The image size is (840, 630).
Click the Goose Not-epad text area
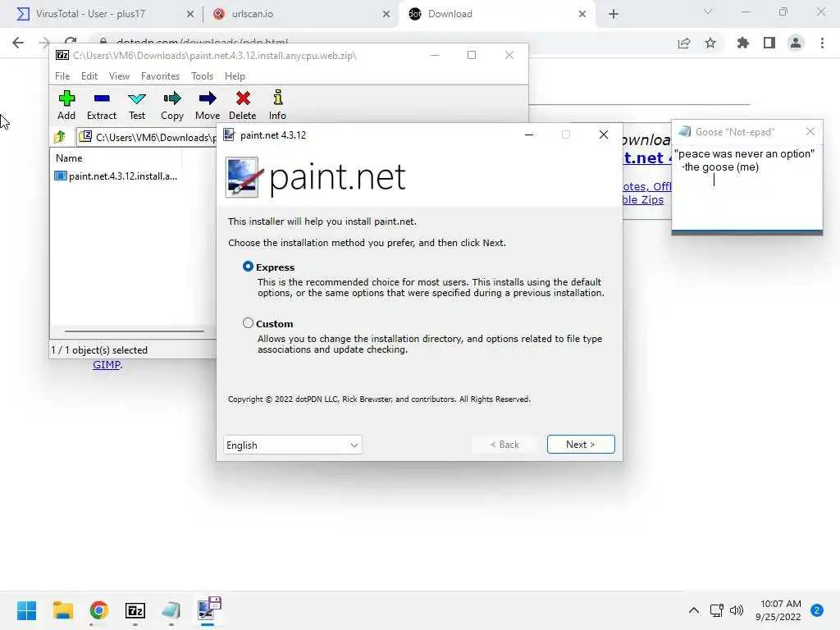point(746,188)
